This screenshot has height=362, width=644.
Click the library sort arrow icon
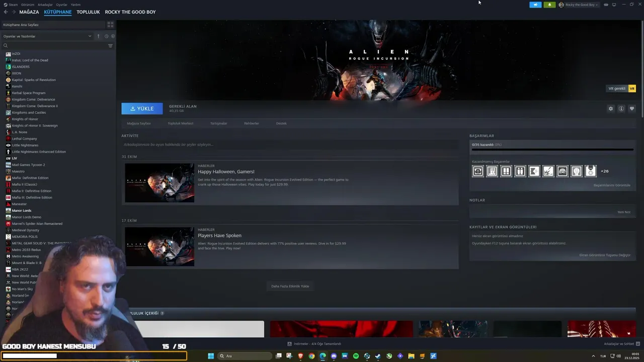point(99,36)
